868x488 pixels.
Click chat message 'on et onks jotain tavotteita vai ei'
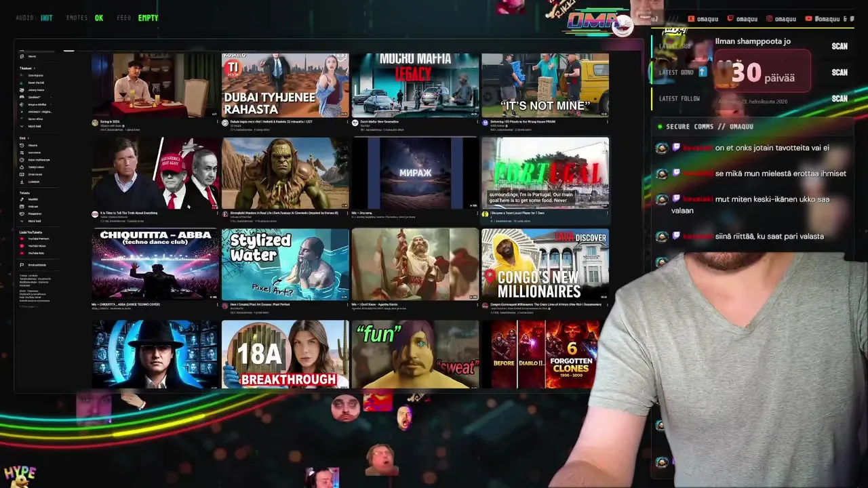(772, 148)
